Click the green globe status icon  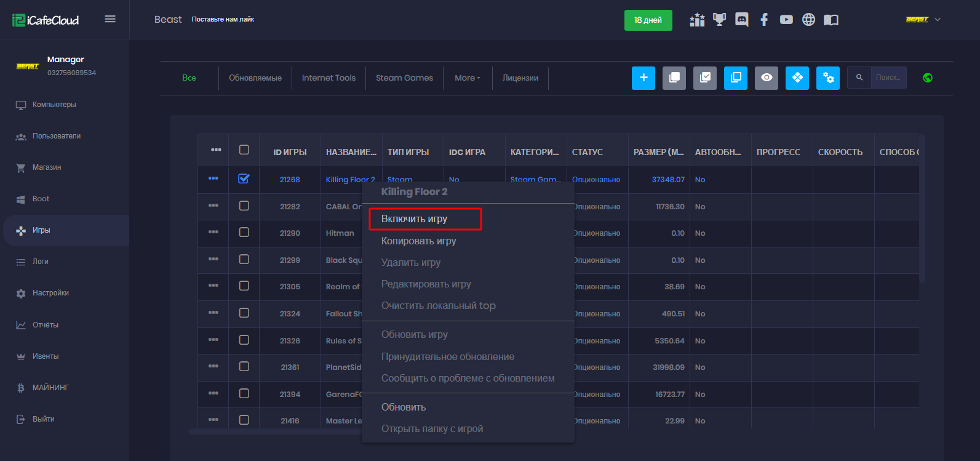pyautogui.click(x=928, y=78)
